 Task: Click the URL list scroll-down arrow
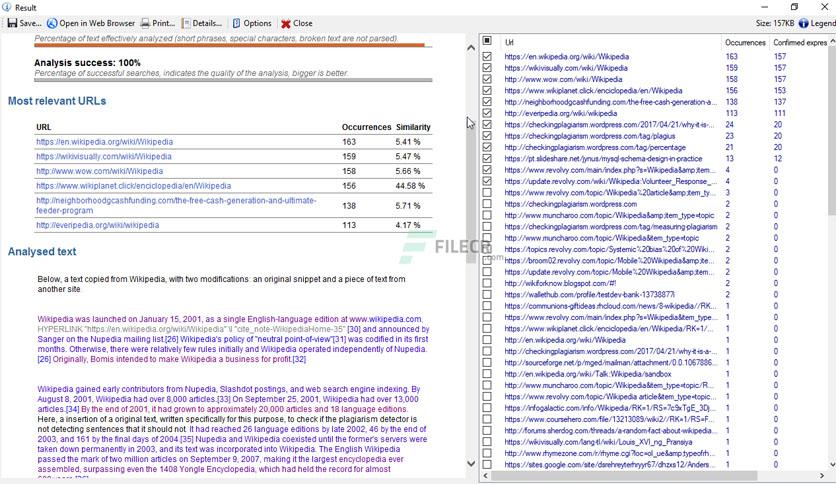(832, 465)
